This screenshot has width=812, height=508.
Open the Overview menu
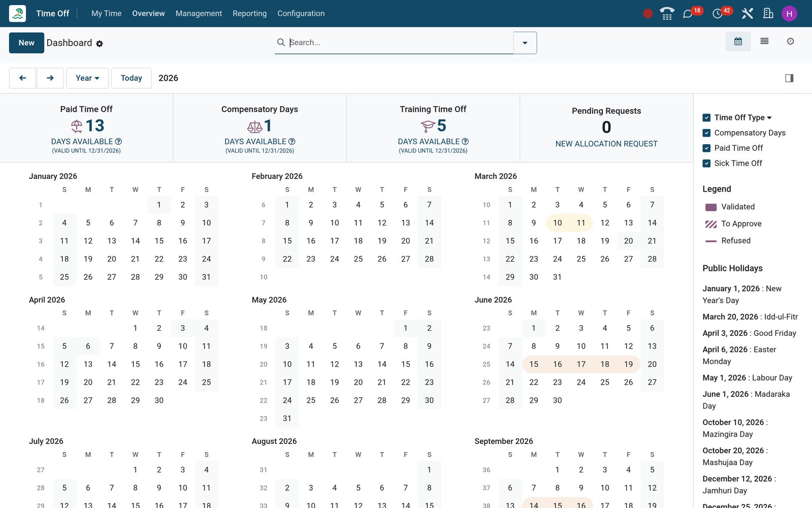point(149,14)
